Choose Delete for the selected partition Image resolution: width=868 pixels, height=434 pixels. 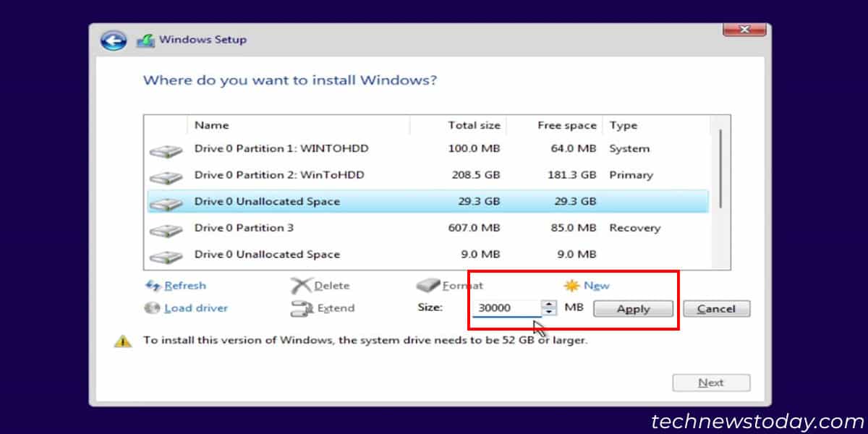[332, 286]
